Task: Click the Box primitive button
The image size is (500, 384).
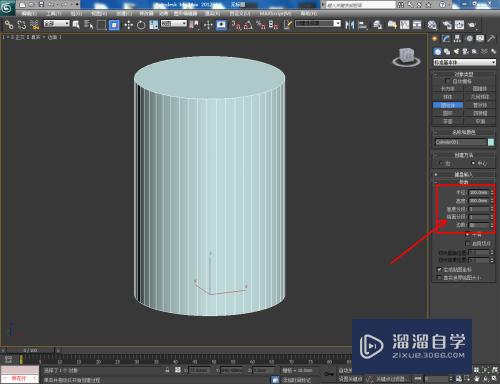Action: [x=448, y=89]
